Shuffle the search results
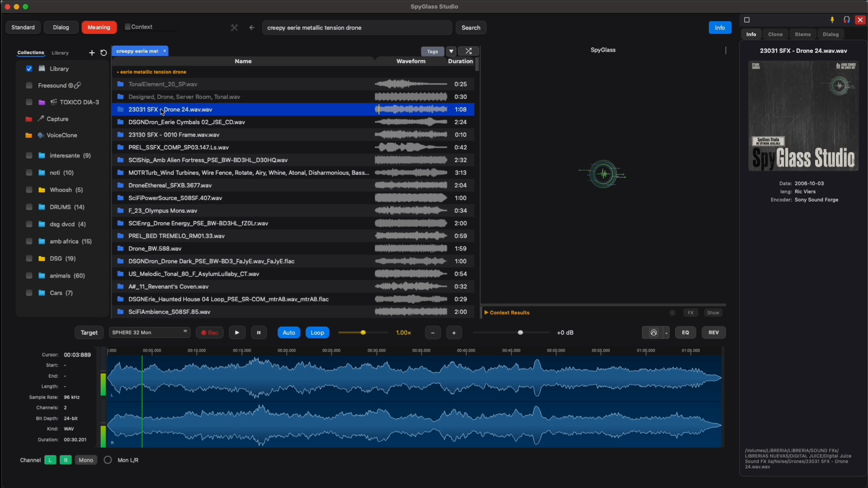 pyautogui.click(x=468, y=51)
